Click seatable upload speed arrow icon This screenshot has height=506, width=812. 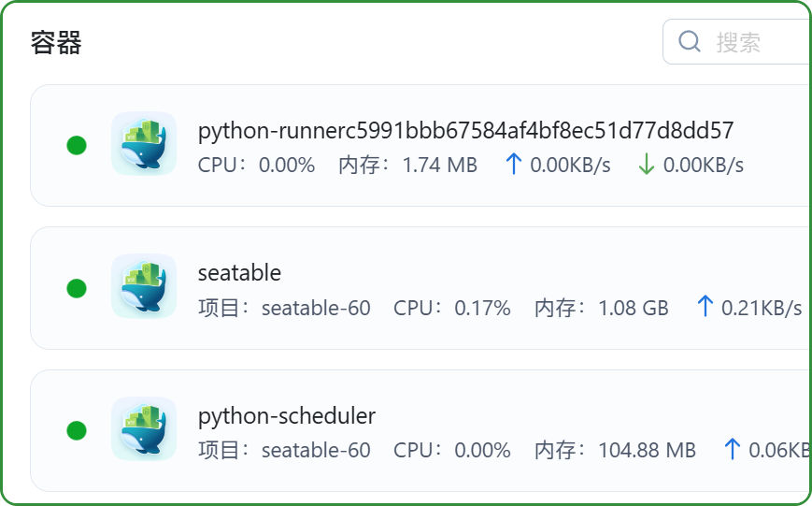point(705,308)
